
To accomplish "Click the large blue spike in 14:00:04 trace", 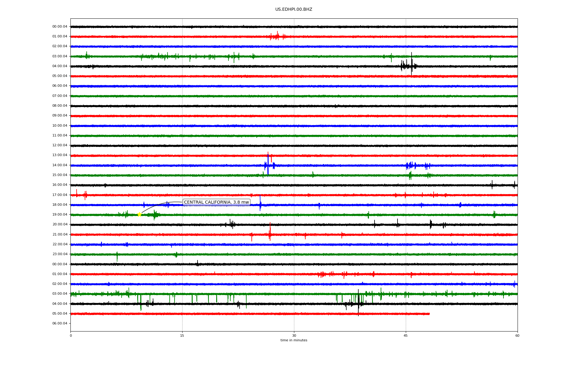I will 268,165.
